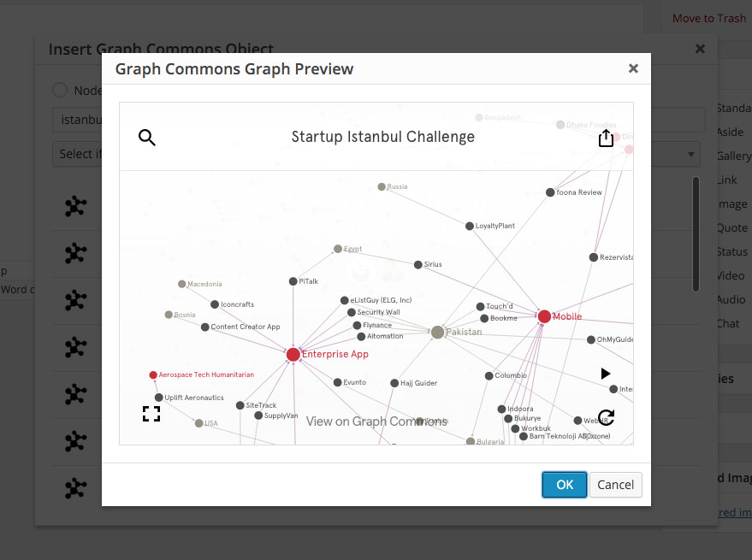The height and width of the screenshot is (560, 752).
Task: Click the Move to Trash link
Action: coord(708,18)
